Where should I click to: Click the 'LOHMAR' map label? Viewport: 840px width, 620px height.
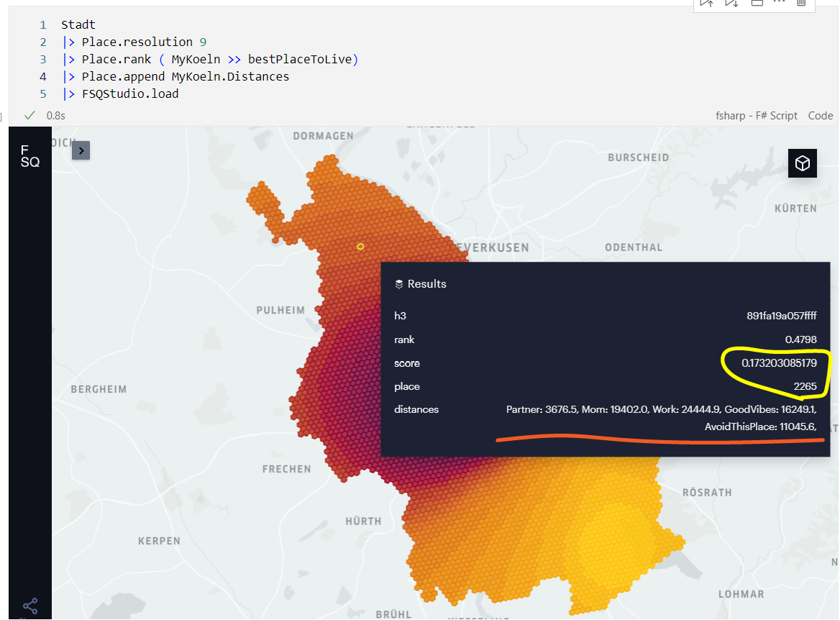(x=741, y=594)
